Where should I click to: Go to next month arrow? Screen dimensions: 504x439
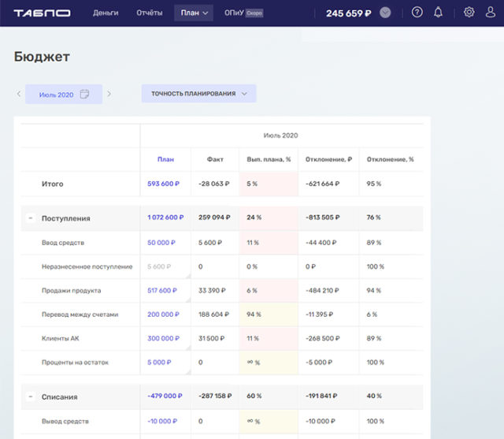point(109,95)
